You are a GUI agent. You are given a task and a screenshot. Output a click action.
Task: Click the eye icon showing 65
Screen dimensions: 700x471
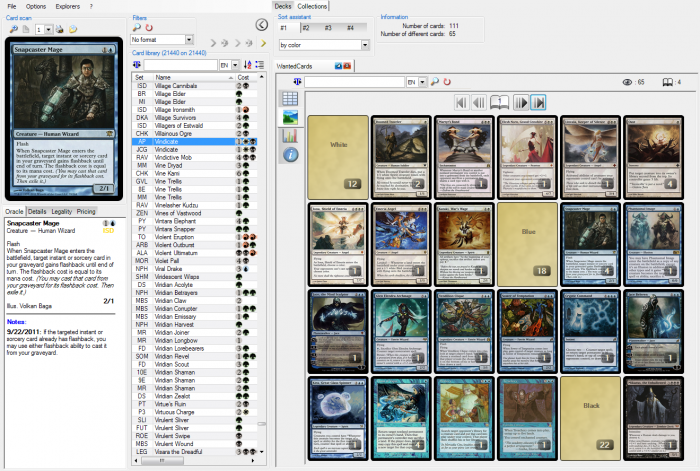point(627,82)
